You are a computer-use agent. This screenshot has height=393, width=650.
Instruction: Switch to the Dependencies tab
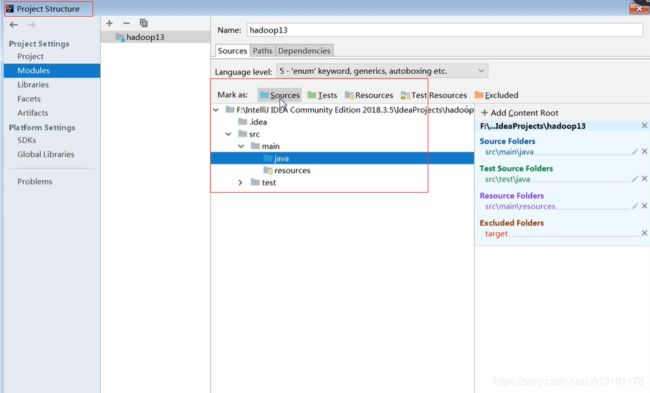coord(304,51)
